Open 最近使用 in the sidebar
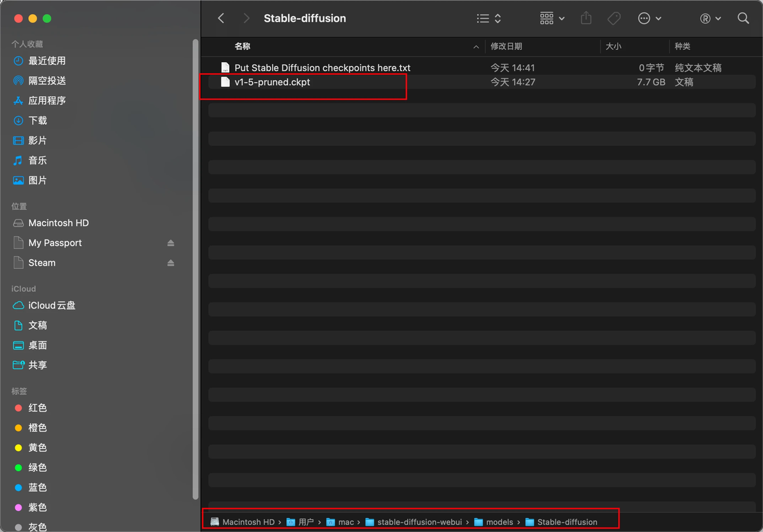 [x=47, y=61]
